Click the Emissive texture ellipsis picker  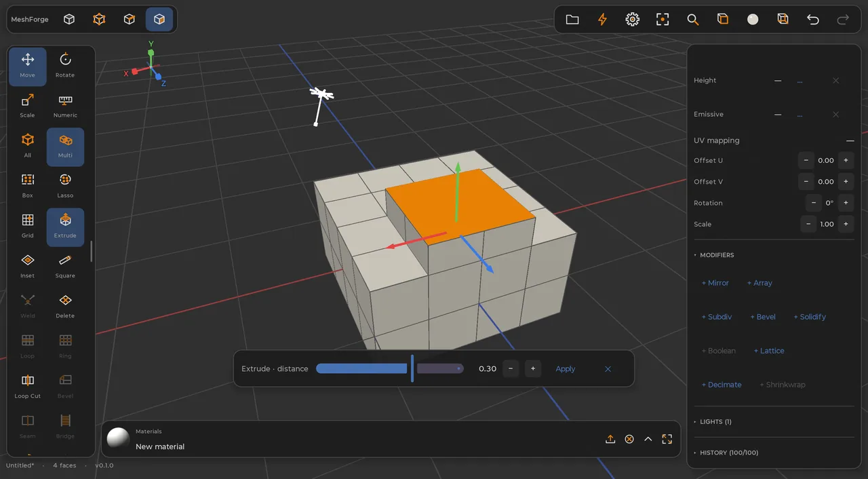point(800,115)
